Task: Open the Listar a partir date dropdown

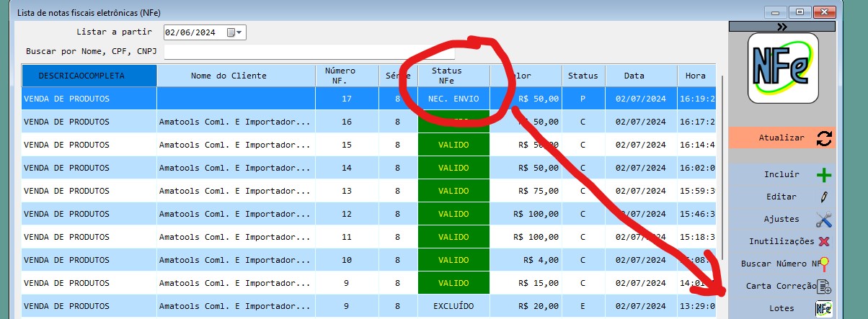Action: pos(240,32)
